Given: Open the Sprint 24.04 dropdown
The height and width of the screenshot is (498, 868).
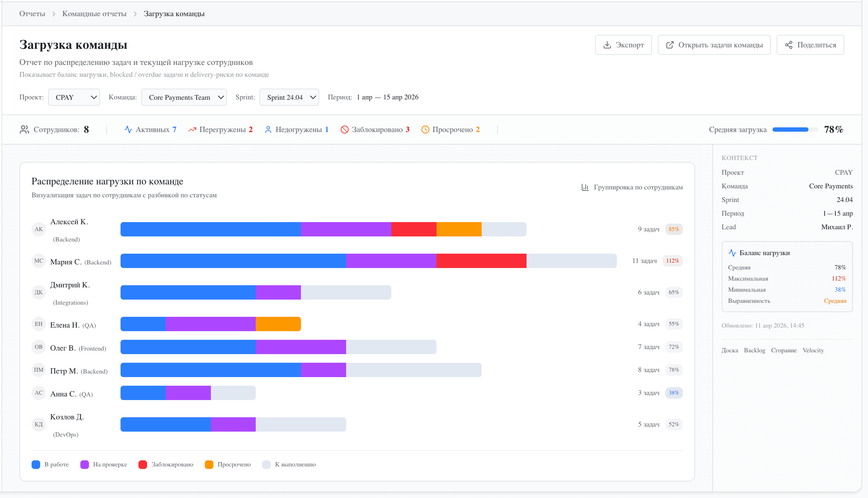Looking at the screenshot, I should click(x=289, y=97).
